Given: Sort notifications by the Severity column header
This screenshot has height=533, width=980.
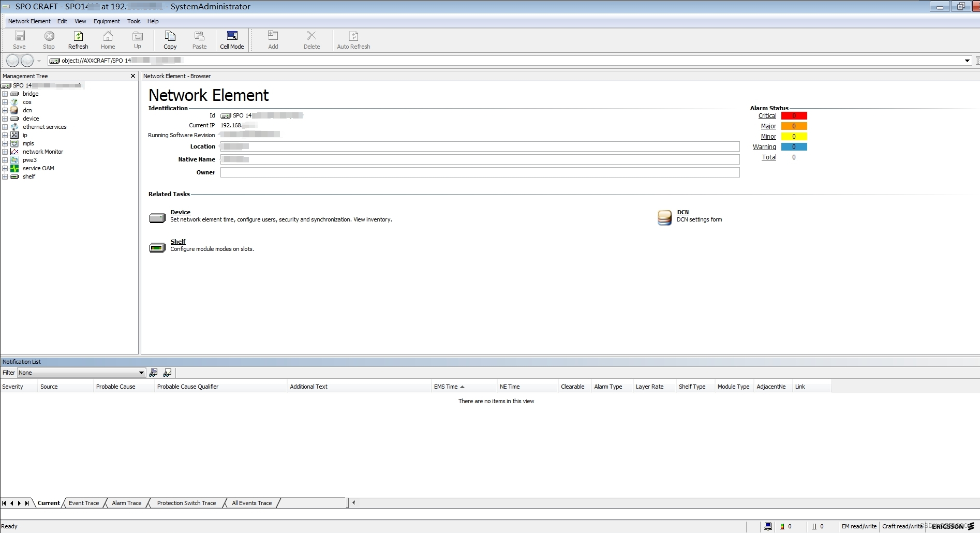Looking at the screenshot, I should [19, 387].
